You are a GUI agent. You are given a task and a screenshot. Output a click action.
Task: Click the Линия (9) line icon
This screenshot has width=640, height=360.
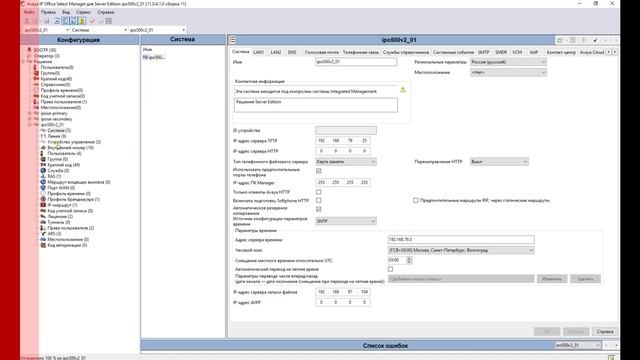(43, 136)
